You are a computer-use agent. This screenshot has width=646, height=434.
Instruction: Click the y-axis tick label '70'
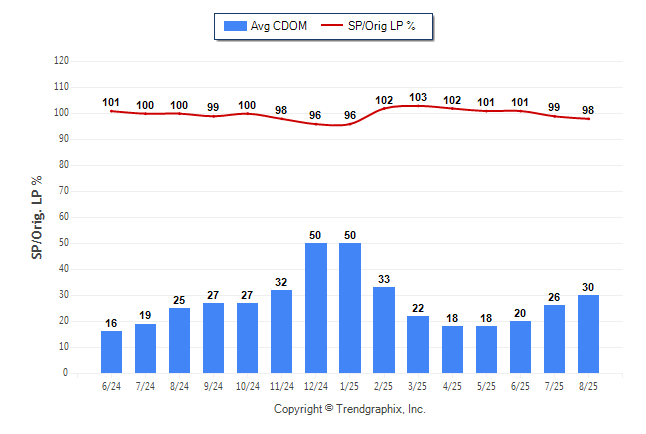coord(63,190)
